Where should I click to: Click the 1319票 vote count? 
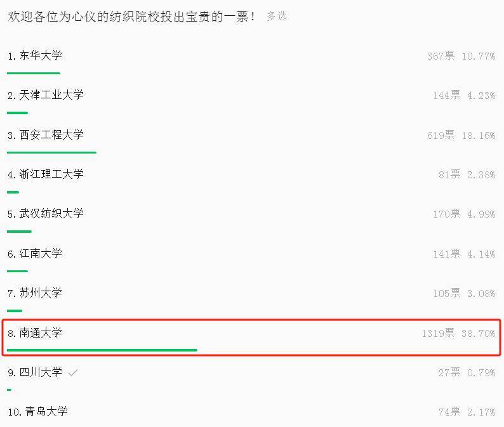[438, 333]
